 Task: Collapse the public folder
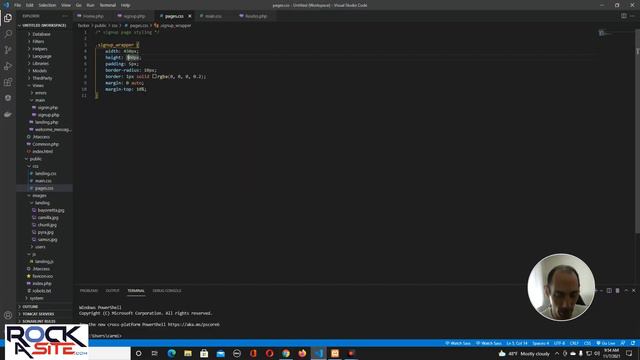pyautogui.click(x=36, y=159)
